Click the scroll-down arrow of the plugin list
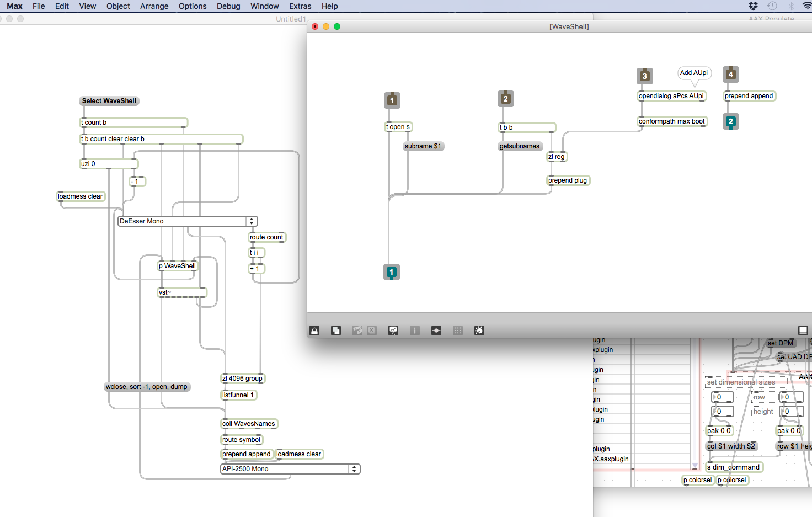Viewport: 812px width, 517px height. point(695,466)
